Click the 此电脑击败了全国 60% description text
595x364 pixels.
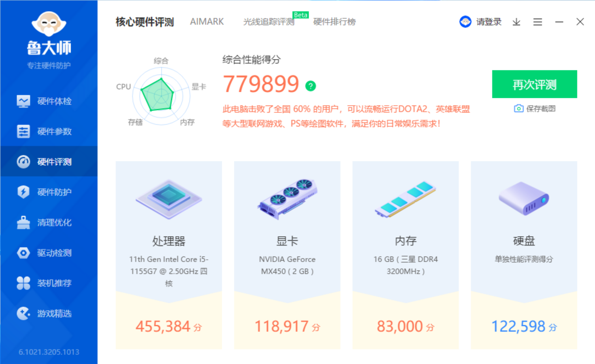(x=346, y=116)
